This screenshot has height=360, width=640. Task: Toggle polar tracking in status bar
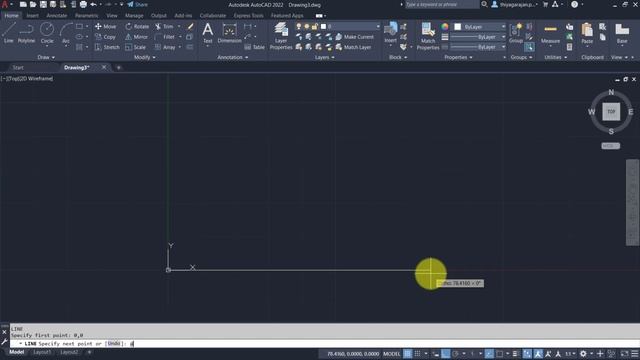tap(456, 354)
